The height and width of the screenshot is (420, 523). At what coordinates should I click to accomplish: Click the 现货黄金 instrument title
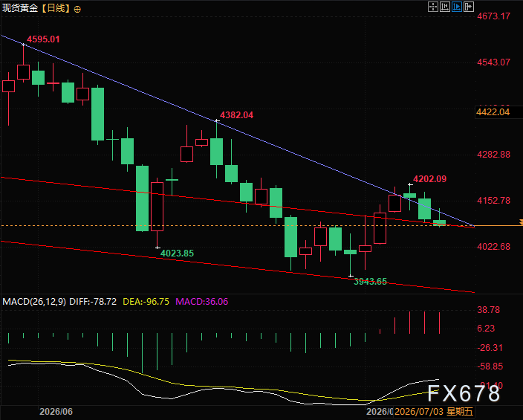click(x=20, y=8)
